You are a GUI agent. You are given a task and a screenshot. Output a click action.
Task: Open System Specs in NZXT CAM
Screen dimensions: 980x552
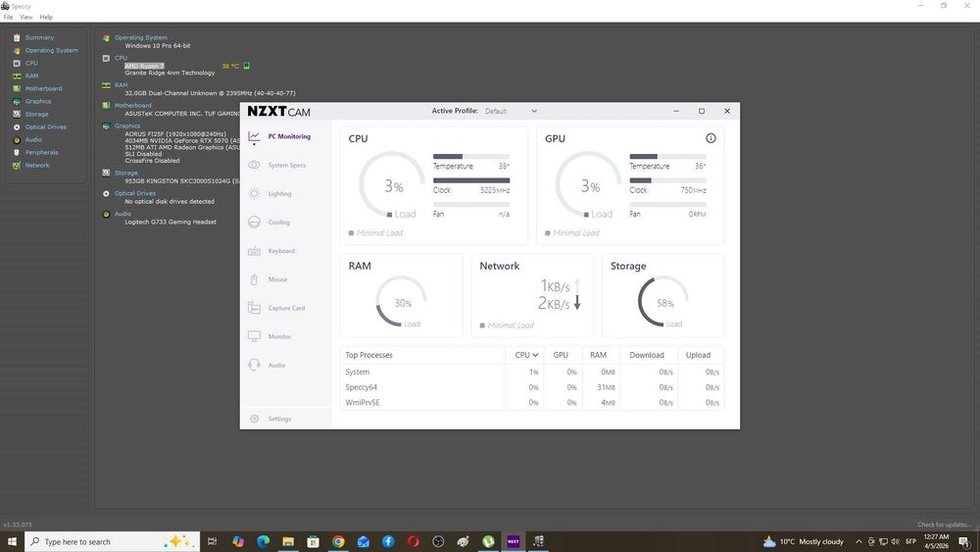(278, 165)
